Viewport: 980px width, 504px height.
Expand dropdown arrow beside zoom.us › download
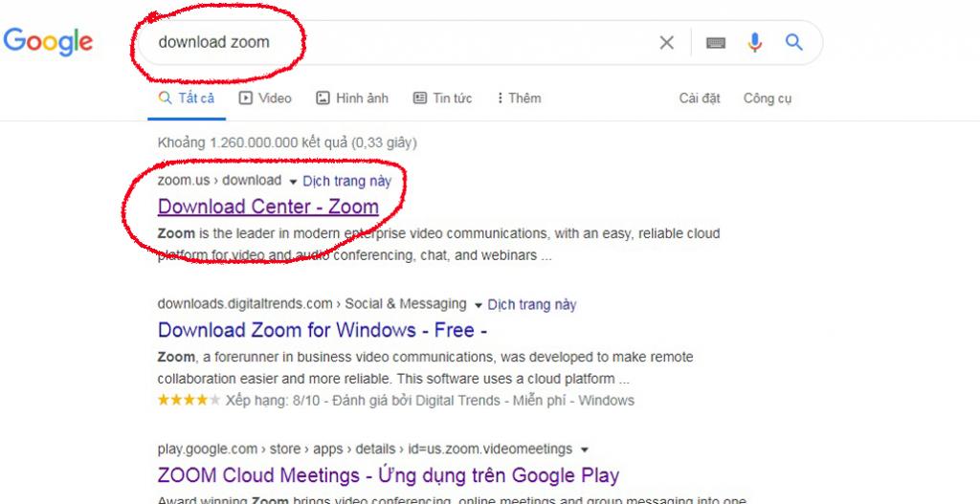(293, 181)
